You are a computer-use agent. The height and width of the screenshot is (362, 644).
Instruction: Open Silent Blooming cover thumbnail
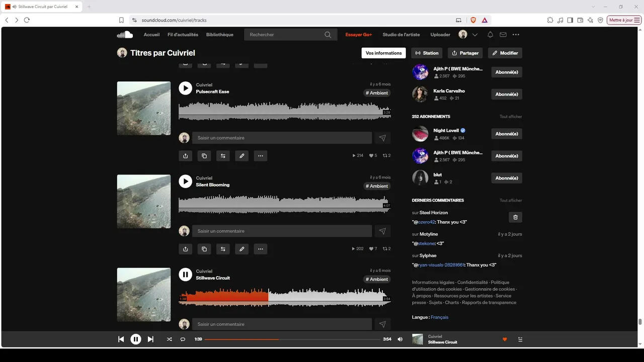pos(144,201)
